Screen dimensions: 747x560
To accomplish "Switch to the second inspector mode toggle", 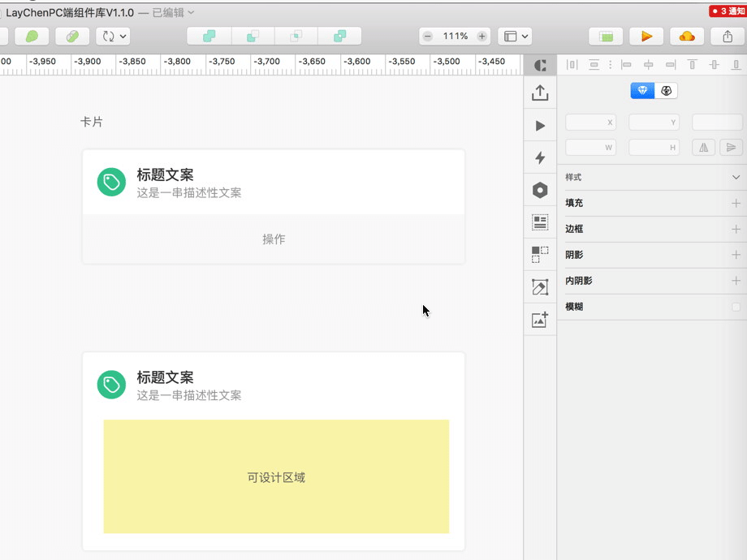I will 665,91.
